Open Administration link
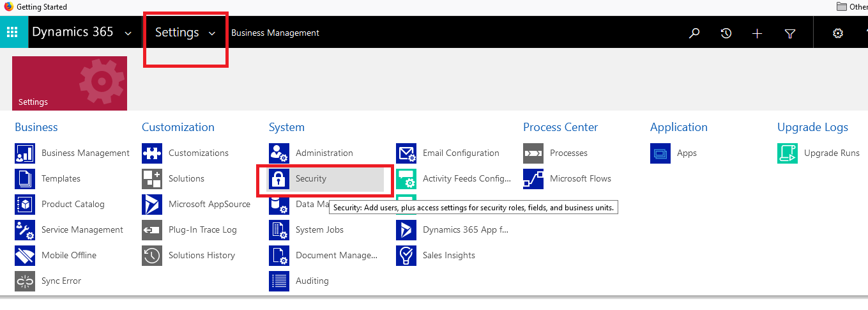 click(x=324, y=153)
